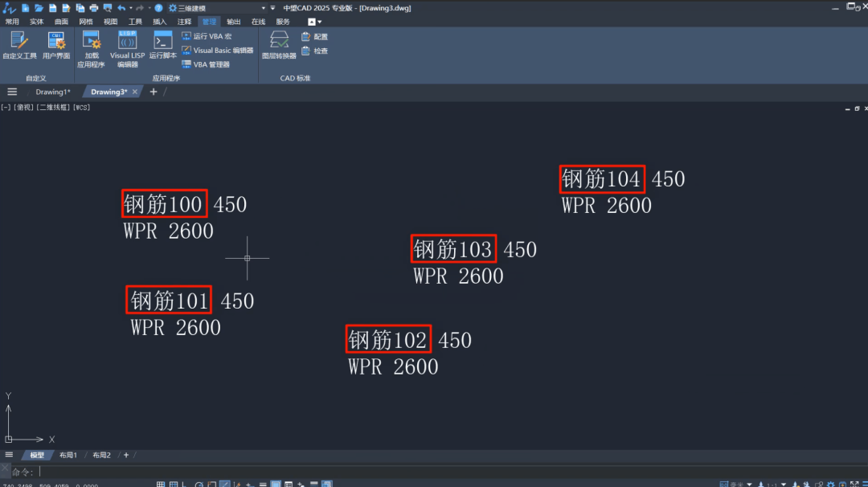
Task: Select the 钢筋103 text label
Action: (453, 248)
